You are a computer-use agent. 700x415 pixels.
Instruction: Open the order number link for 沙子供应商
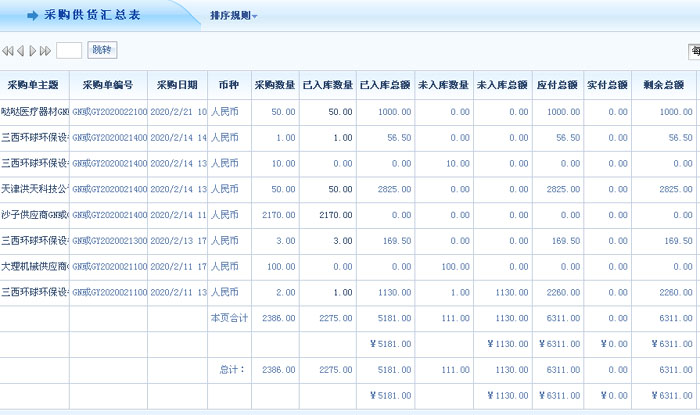tap(110, 215)
